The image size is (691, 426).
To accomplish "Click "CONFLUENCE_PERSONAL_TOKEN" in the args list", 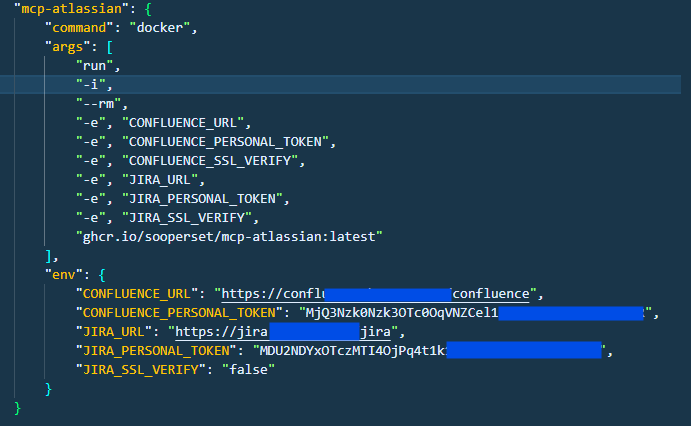I will point(225,141).
